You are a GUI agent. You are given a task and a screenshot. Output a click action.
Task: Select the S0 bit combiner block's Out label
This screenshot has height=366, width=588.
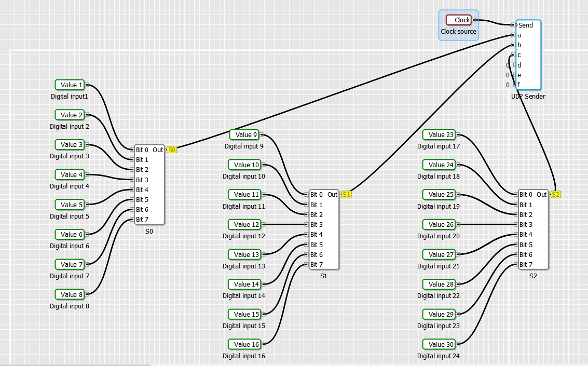[x=157, y=150]
